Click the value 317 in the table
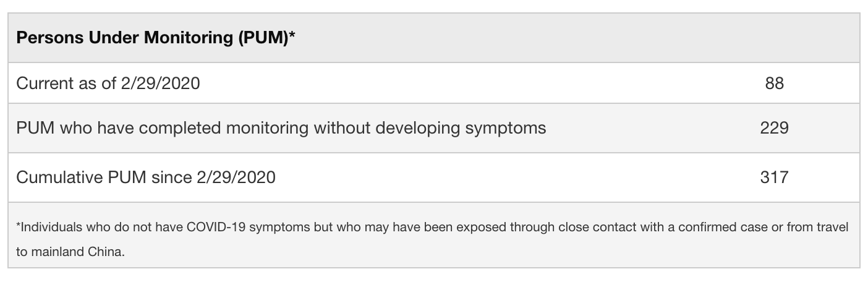Viewport: 868px width, 282px height. point(774,177)
